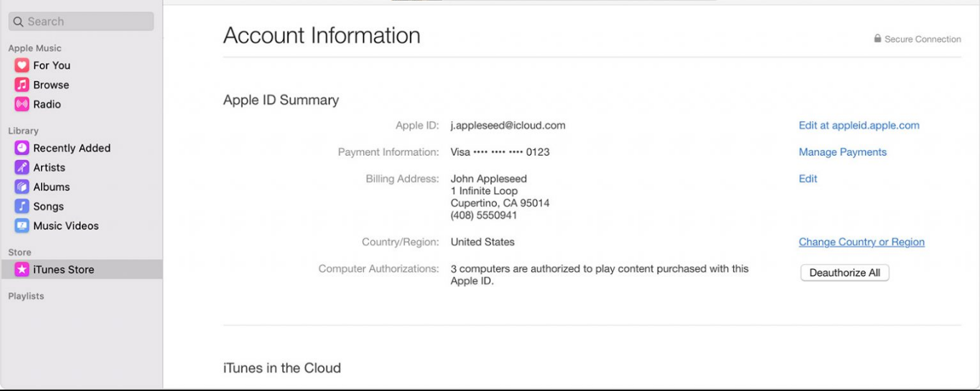Click the Music Videos screen icon

pos(22,225)
